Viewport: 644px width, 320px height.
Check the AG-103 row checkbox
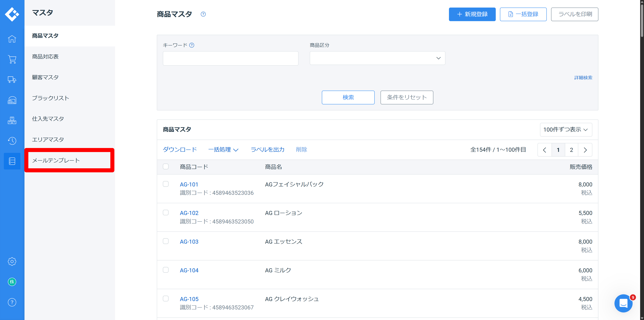(166, 241)
